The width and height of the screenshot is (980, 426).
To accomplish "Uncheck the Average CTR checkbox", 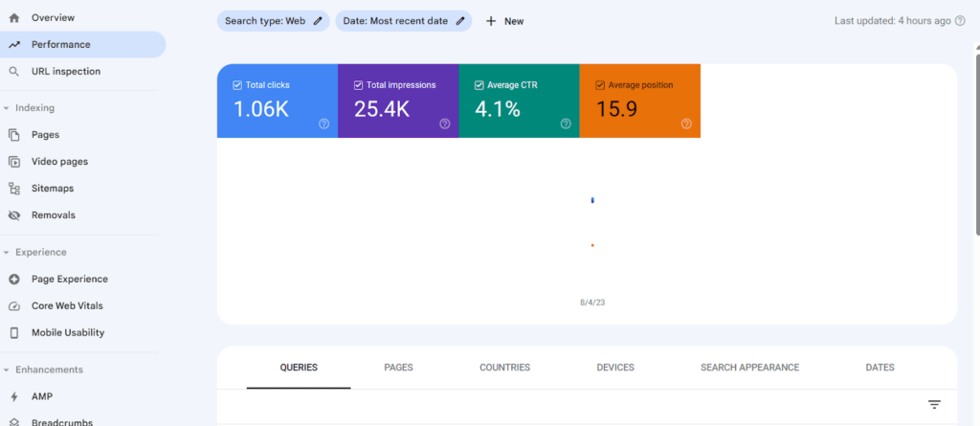I will coord(479,85).
